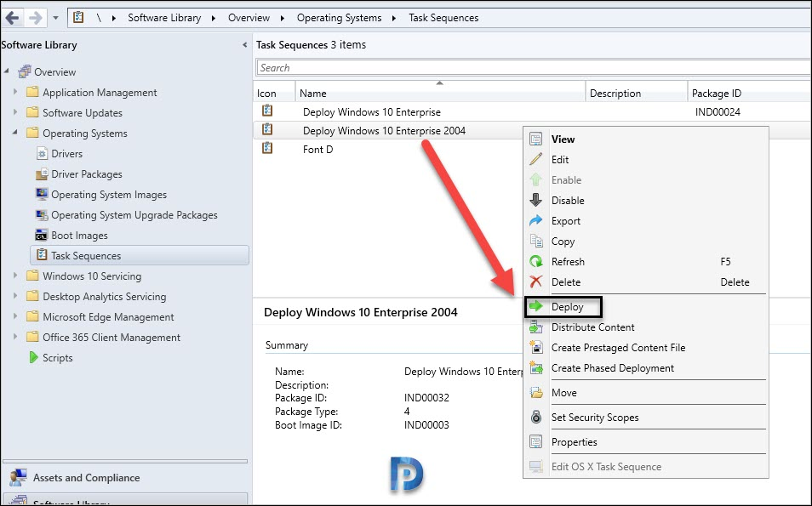The image size is (812, 506).
Task: Select Application Management in the tree
Action: point(100,93)
